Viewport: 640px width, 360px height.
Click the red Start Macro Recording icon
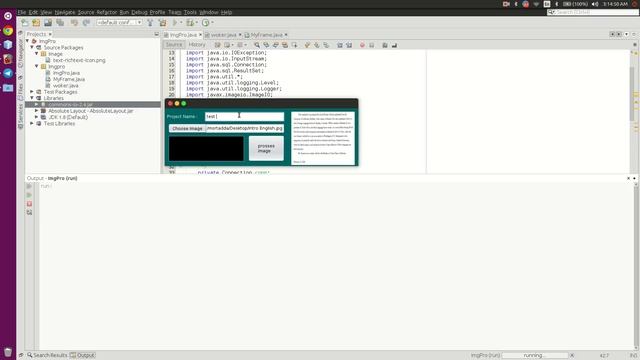[362, 45]
